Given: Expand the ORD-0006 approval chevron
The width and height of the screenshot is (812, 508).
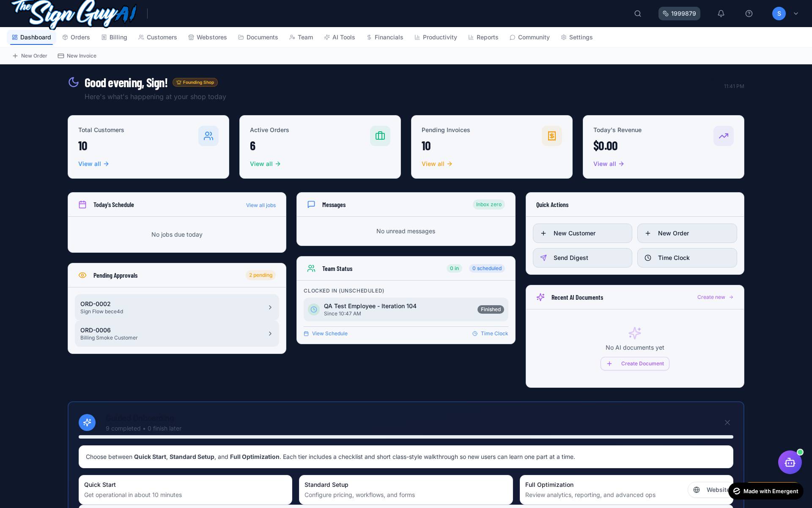Looking at the screenshot, I should pos(270,334).
